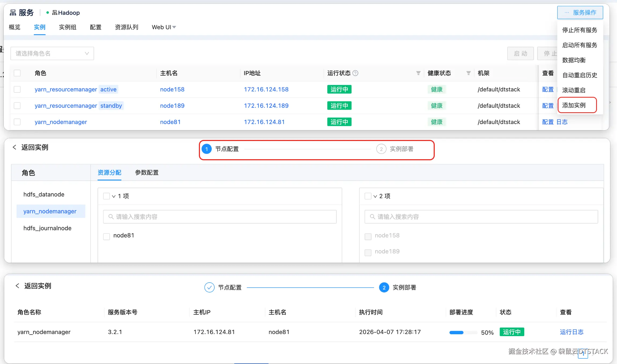This screenshot has width=617, height=364.
Task: Click the 服务操作 button
Action: [x=580, y=13]
